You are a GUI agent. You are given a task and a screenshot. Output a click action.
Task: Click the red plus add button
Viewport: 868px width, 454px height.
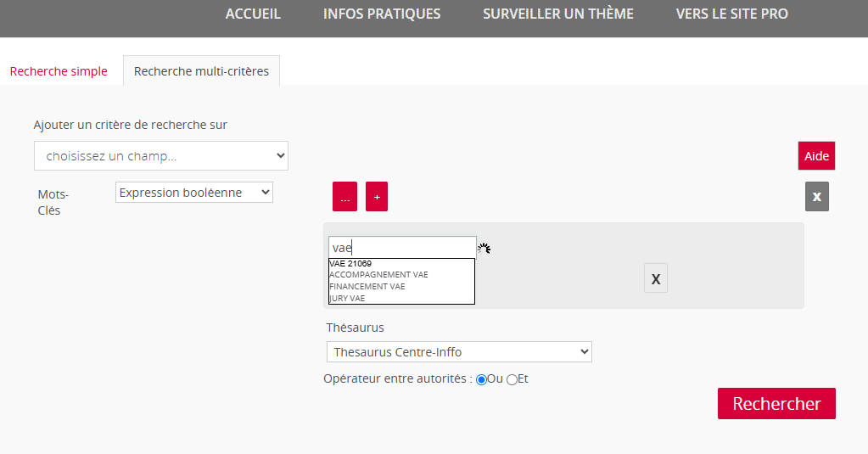(377, 197)
